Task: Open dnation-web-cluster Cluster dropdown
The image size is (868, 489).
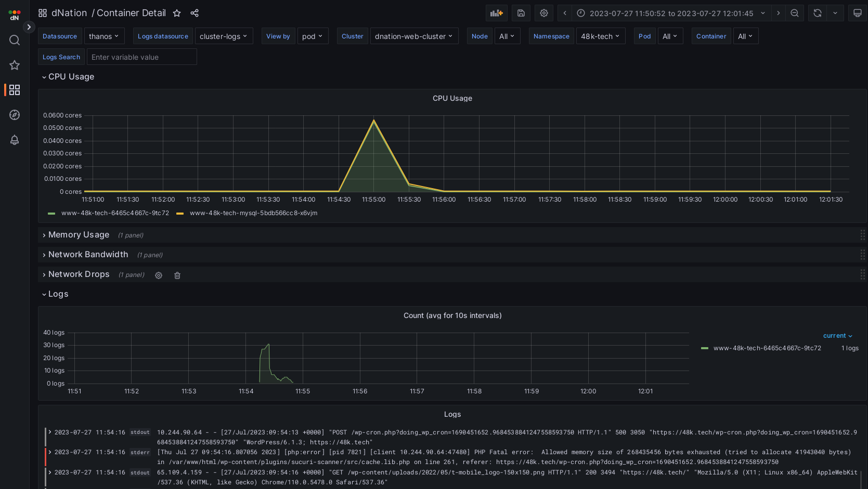Action: click(414, 36)
